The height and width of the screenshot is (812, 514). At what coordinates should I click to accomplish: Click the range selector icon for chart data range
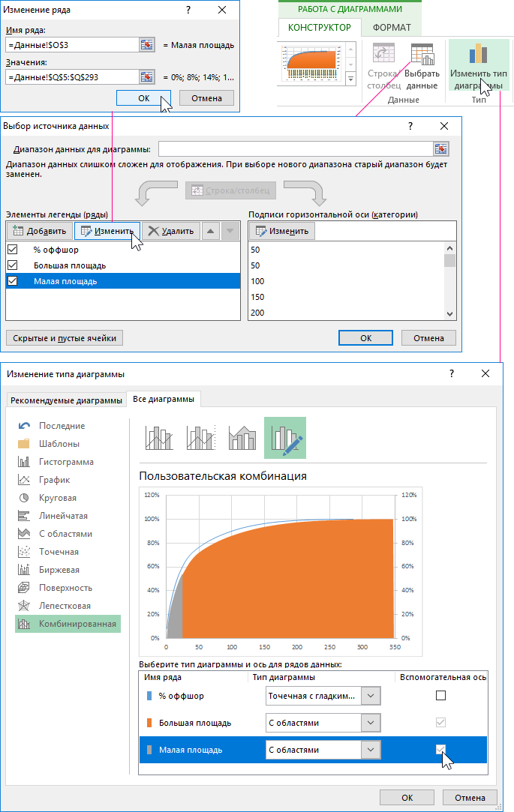click(x=441, y=149)
